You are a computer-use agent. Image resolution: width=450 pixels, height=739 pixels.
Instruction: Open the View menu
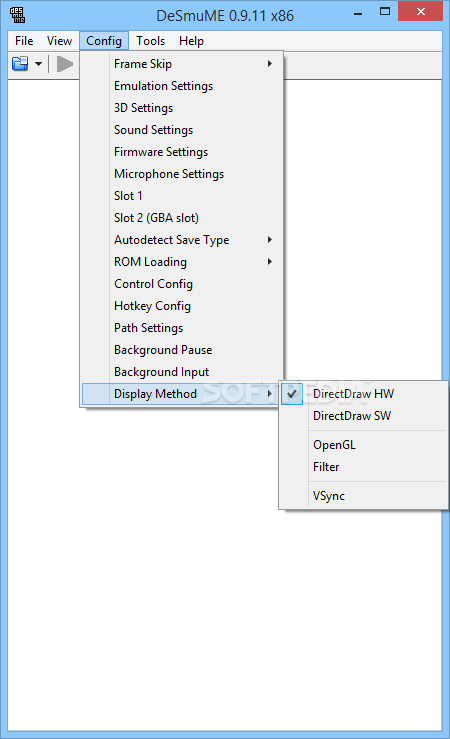[59, 41]
